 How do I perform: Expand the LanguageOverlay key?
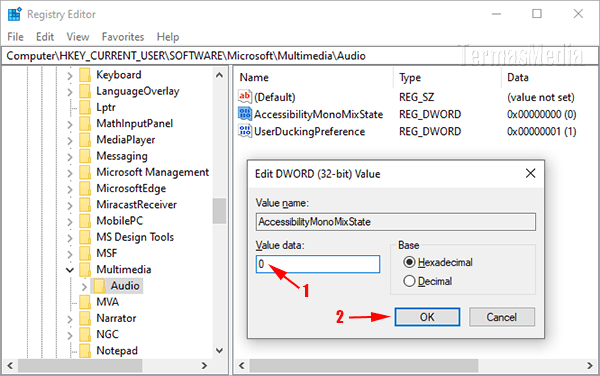coord(70,92)
